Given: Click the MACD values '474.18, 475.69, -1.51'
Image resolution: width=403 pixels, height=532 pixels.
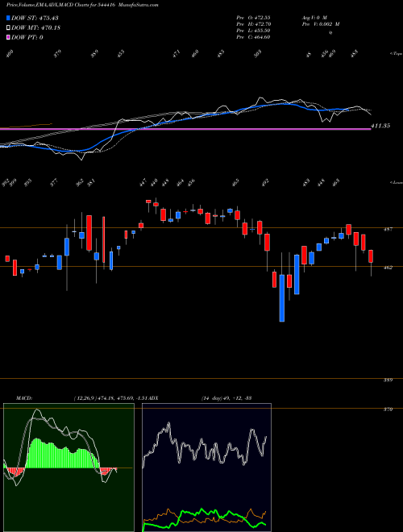Looking at the screenshot, I should [x=123, y=397].
